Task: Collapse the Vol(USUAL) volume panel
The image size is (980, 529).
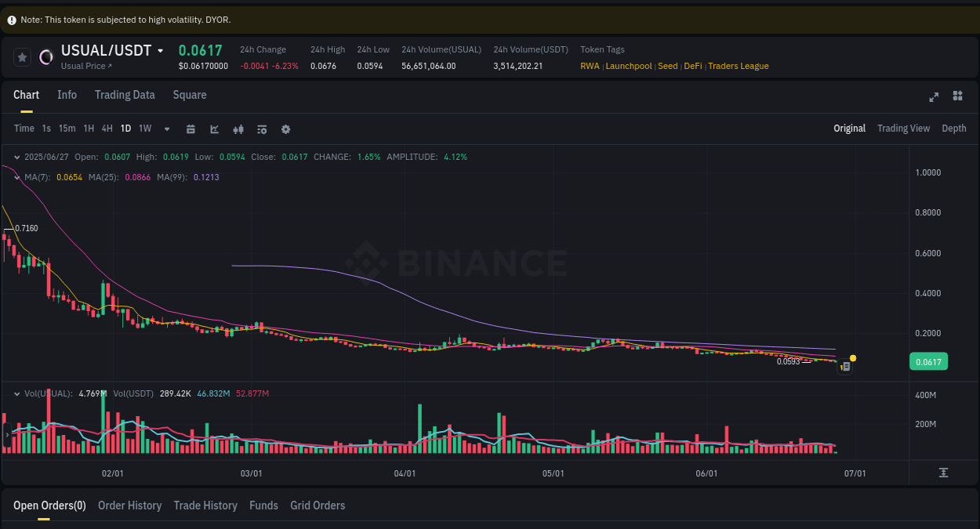Action: [17, 393]
